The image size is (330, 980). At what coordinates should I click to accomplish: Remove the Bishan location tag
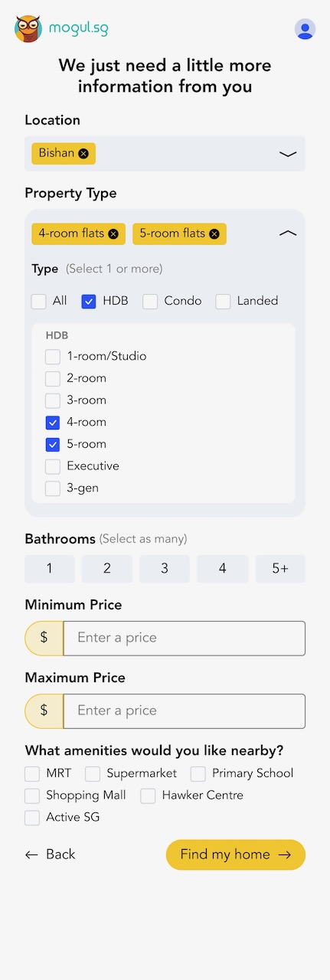83,153
